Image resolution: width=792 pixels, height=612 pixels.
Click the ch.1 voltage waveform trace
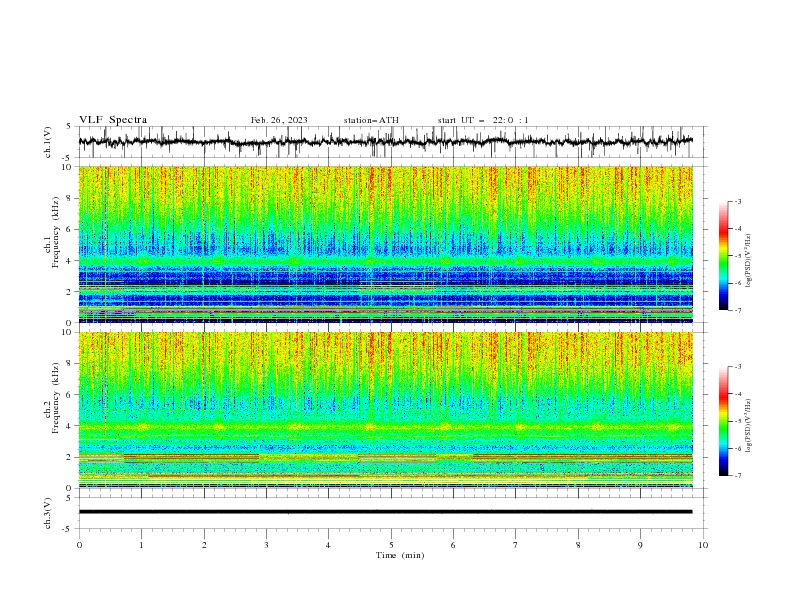[x=386, y=142]
